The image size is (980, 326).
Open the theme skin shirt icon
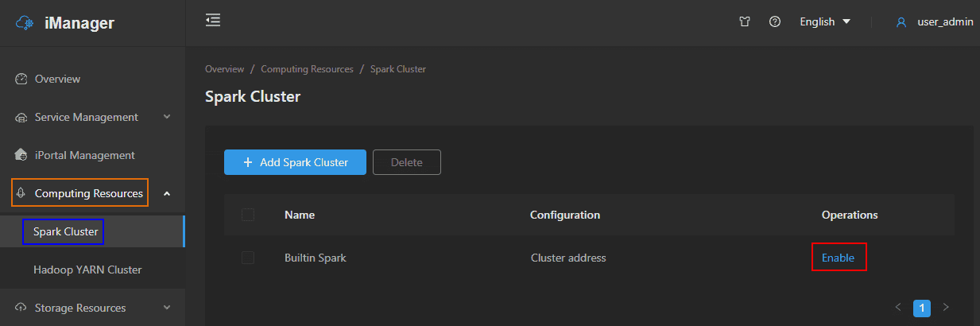tap(745, 22)
